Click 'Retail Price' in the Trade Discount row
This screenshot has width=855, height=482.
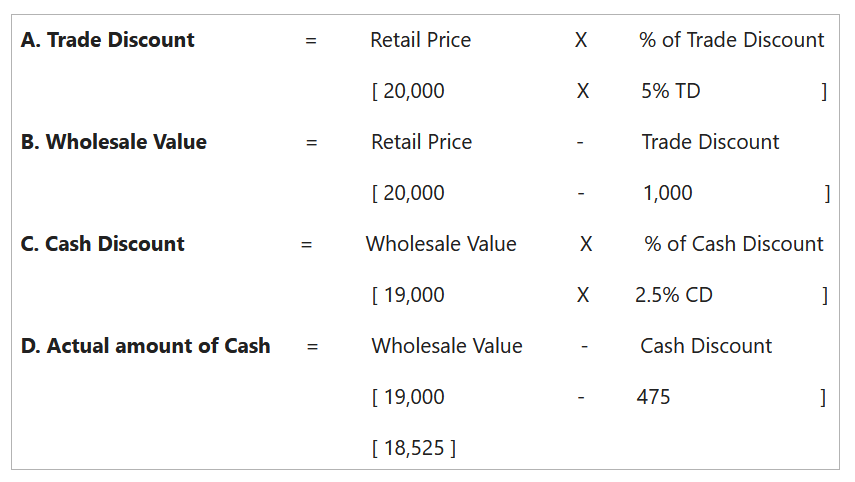(420, 40)
